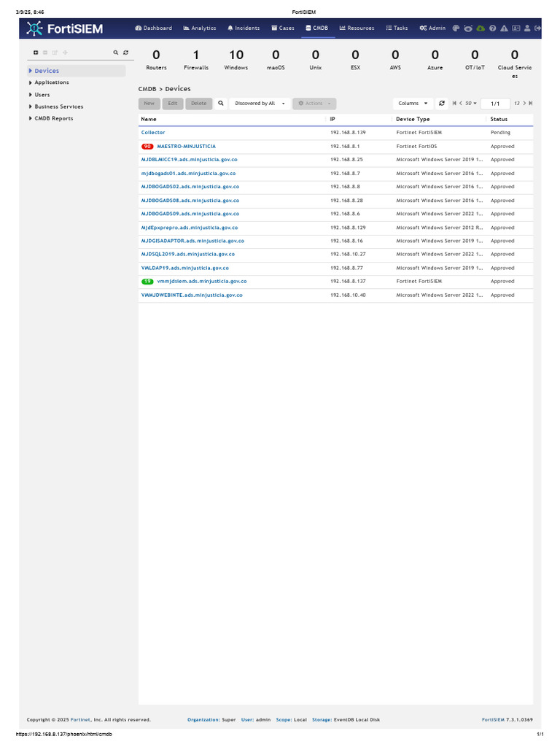Viewport: 560px width, 747px height.
Task: Open the Actions dropdown
Action: 314,104
